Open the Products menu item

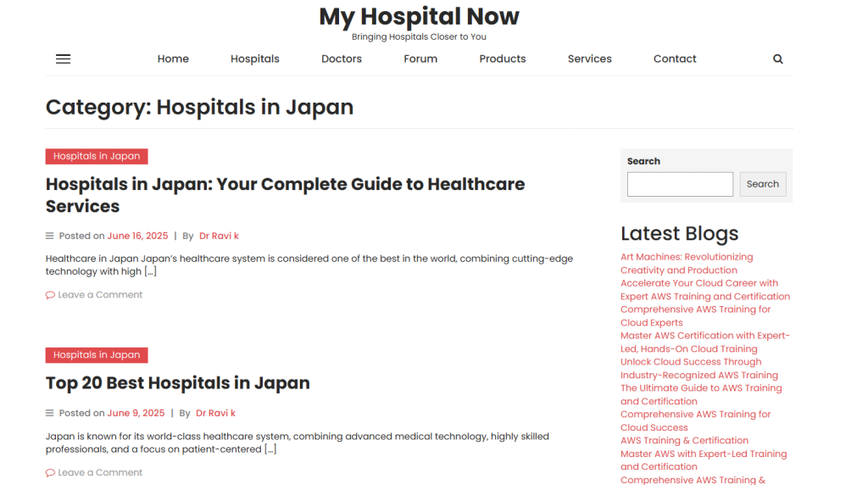pos(503,59)
